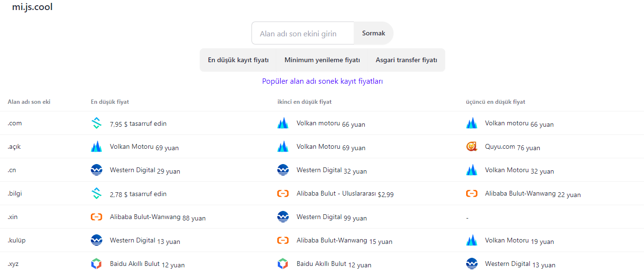Click the .açık suffix cell

coord(14,147)
